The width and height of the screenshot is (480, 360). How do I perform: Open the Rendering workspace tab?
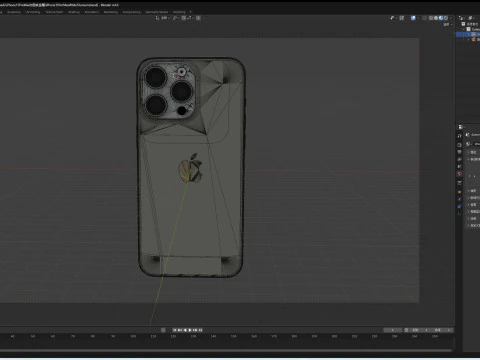point(111,12)
